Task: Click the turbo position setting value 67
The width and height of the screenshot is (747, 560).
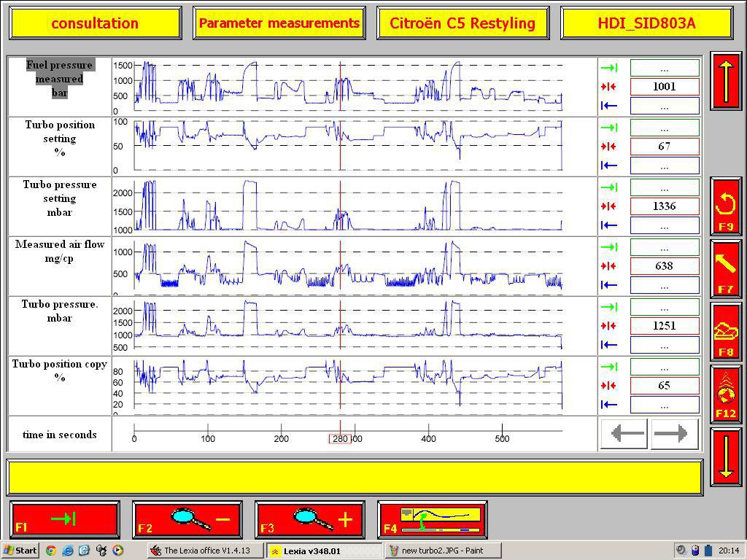Action: pyautogui.click(x=665, y=147)
